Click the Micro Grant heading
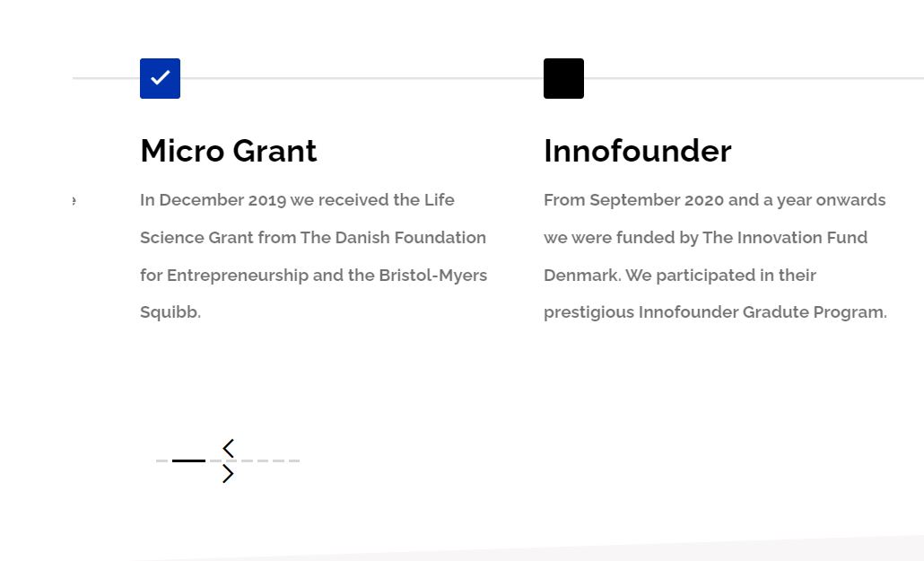 (229, 151)
